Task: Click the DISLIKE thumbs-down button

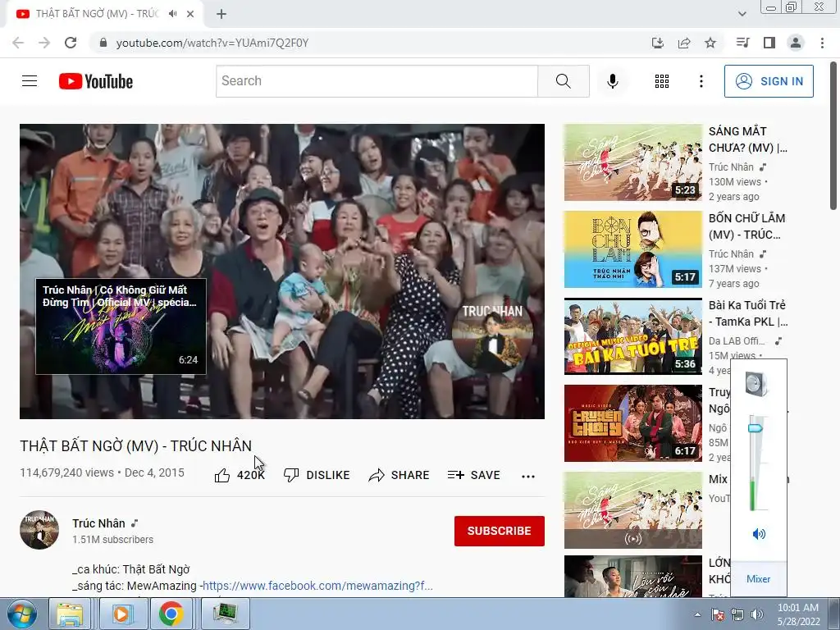Action: 317,475
